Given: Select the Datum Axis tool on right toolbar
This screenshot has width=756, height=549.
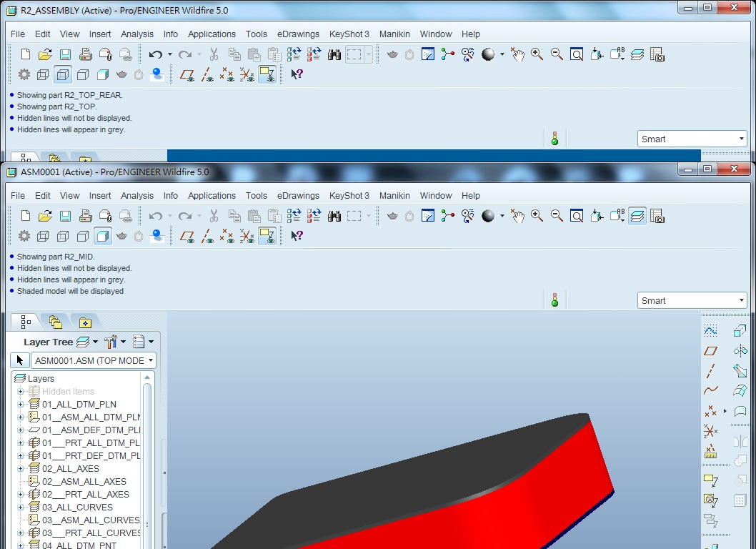Looking at the screenshot, I should pos(711,370).
